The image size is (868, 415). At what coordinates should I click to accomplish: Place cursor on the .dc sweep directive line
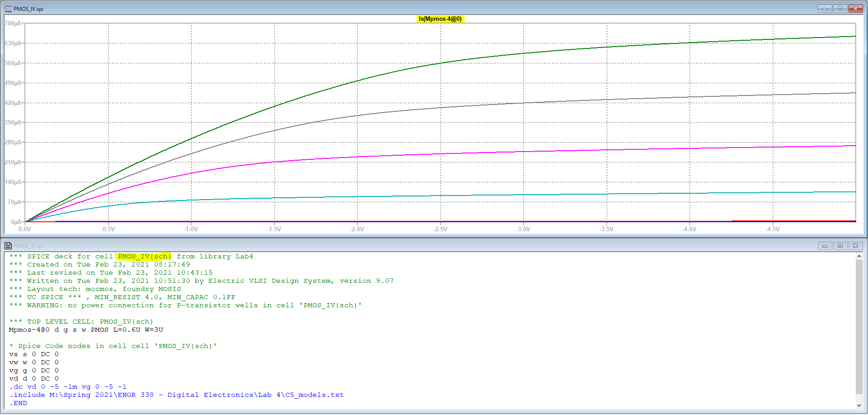pyautogui.click(x=68, y=387)
